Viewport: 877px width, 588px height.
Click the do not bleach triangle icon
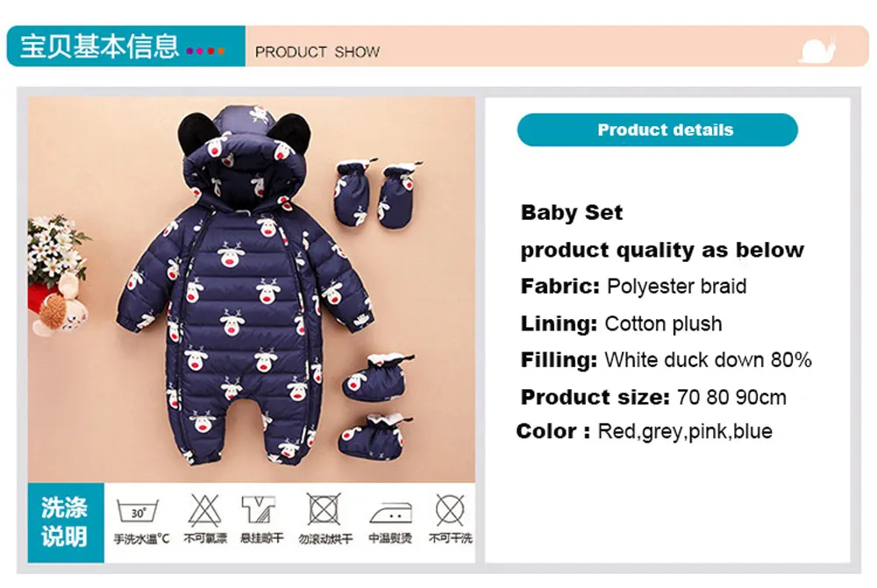(x=204, y=510)
